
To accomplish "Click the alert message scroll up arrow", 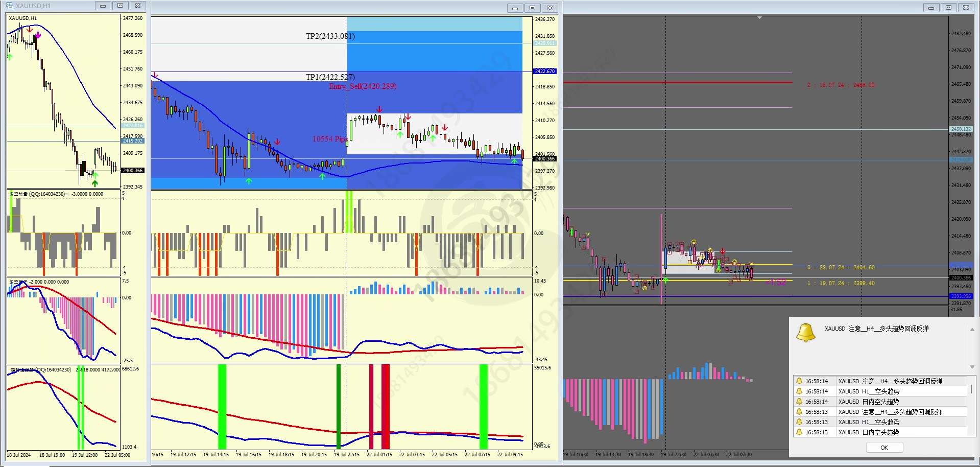I will tap(972, 330).
